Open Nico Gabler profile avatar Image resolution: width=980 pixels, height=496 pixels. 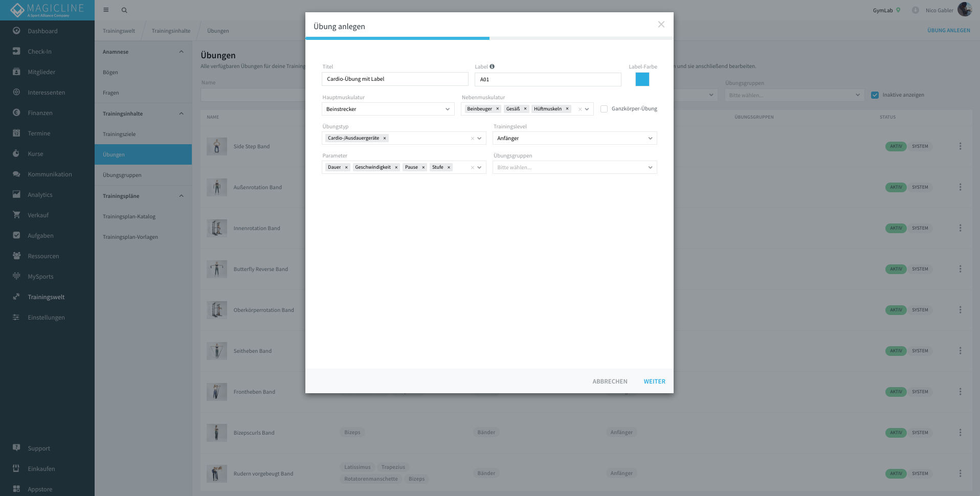point(964,10)
